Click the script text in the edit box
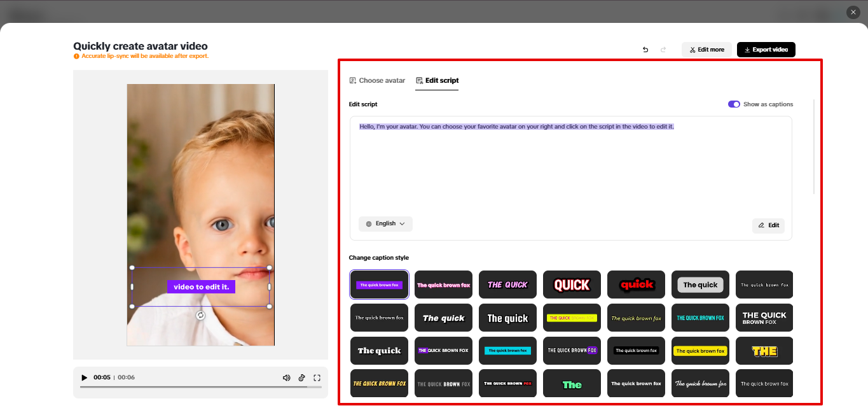This screenshot has width=868, height=408. [515, 127]
